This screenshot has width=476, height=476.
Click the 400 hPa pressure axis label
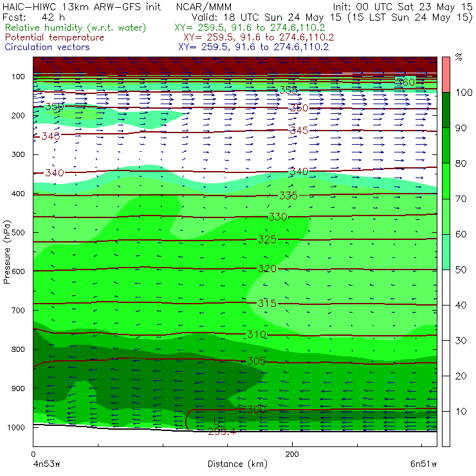coord(18,194)
